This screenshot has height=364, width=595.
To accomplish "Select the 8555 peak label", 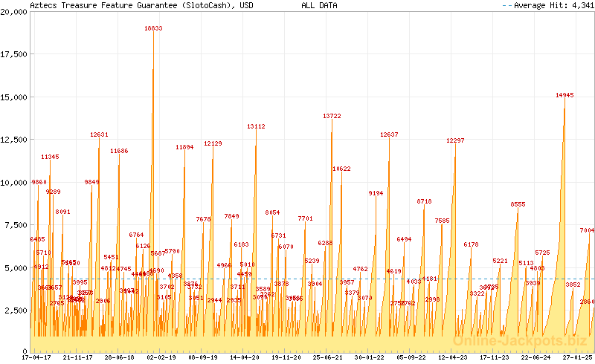I will 518,204.
